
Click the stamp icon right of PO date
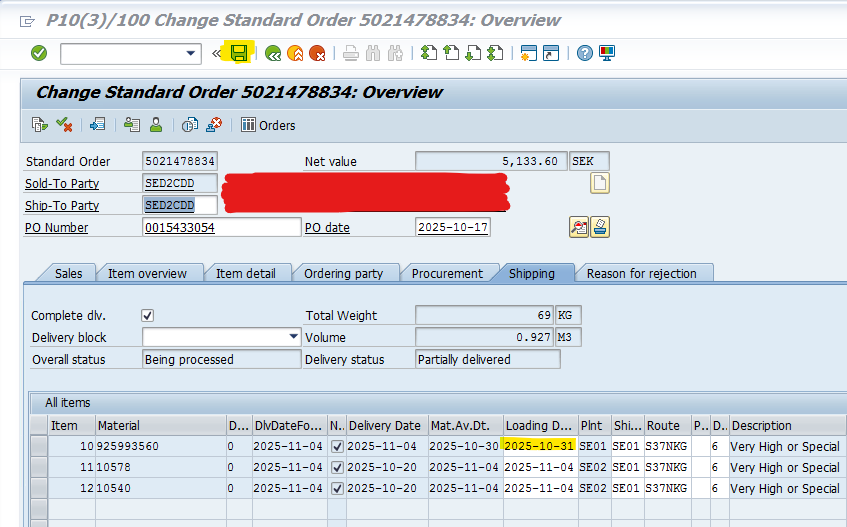600,227
